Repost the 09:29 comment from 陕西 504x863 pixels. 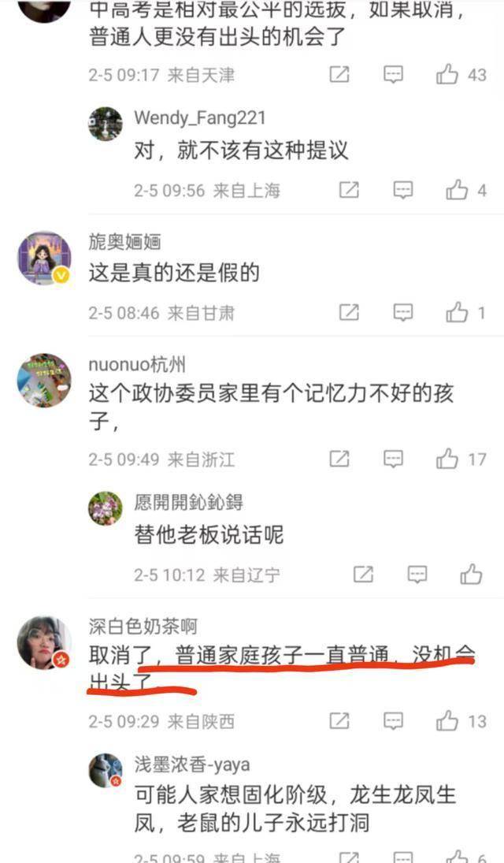[x=339, y=721]
